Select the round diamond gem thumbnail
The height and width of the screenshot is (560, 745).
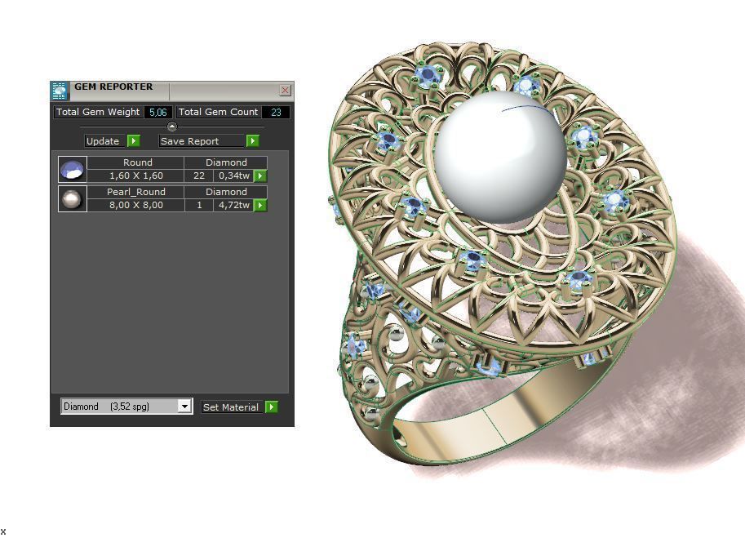[73, 169]
